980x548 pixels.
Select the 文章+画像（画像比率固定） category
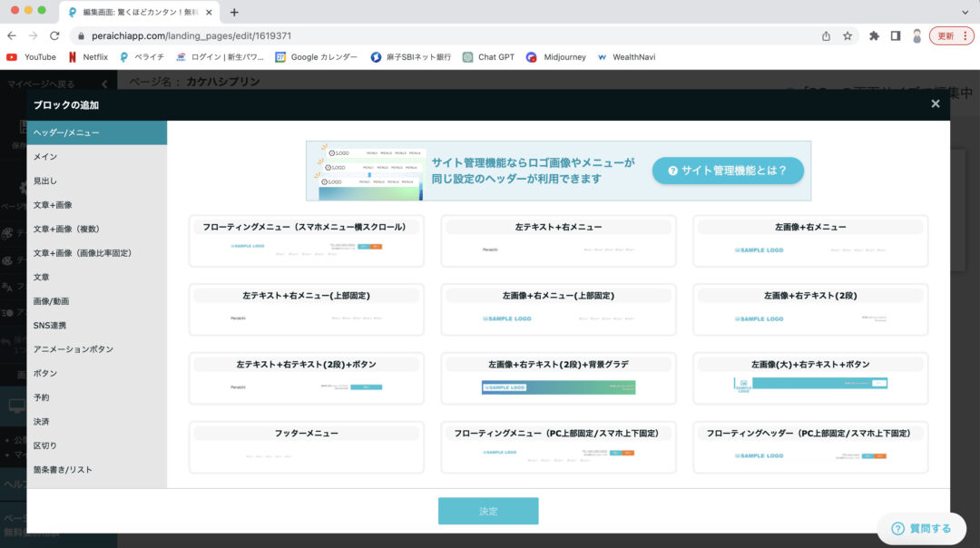tap(97, 253)
